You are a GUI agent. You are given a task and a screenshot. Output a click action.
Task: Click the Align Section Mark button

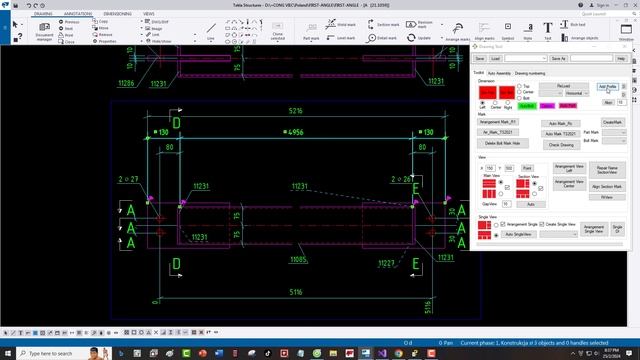pyautogui.click(x=607, y=187)
